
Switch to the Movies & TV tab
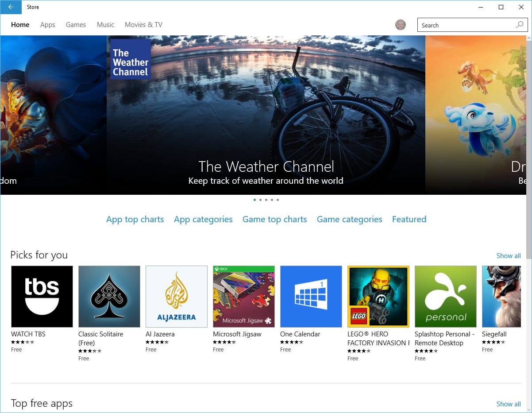click(143, 25)
